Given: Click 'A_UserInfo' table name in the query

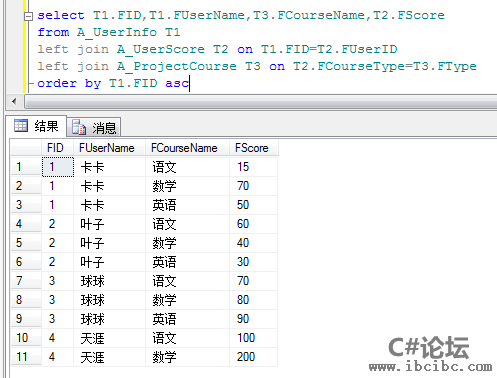Looking at the screenshot, I should point(117,33).
